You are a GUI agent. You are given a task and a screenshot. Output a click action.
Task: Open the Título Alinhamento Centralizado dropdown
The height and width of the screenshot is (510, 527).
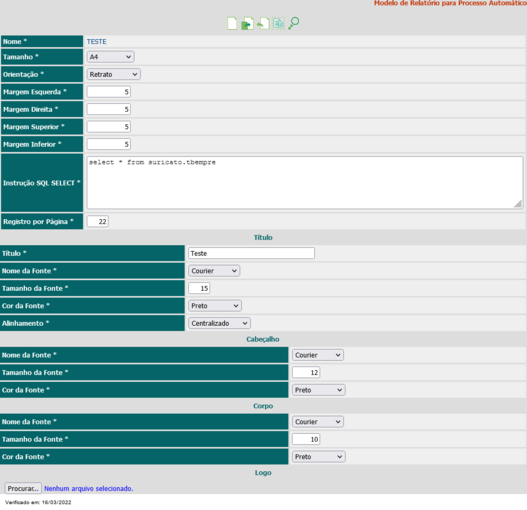(x=219, y=323)
